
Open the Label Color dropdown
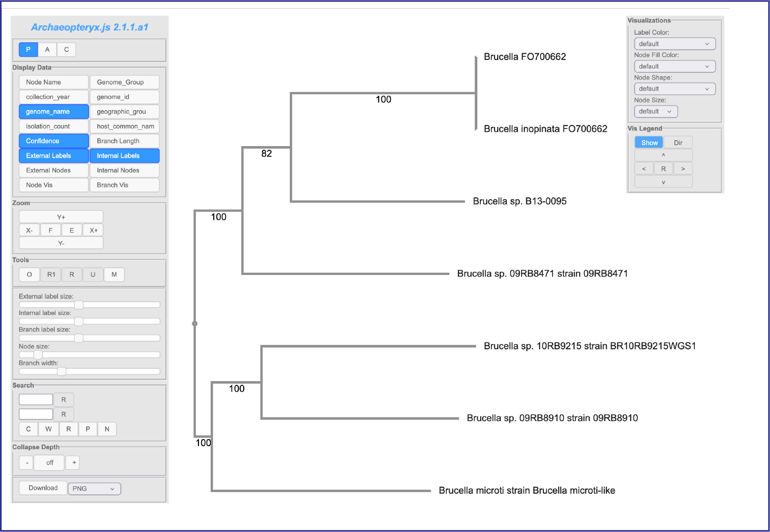(x=674, y=44)
